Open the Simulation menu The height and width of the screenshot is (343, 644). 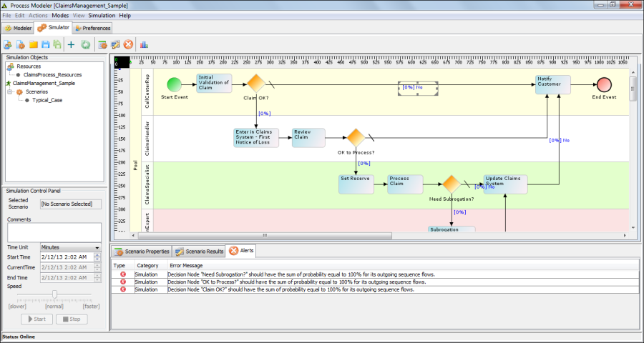pyautogui.click(x=102, y=15)
